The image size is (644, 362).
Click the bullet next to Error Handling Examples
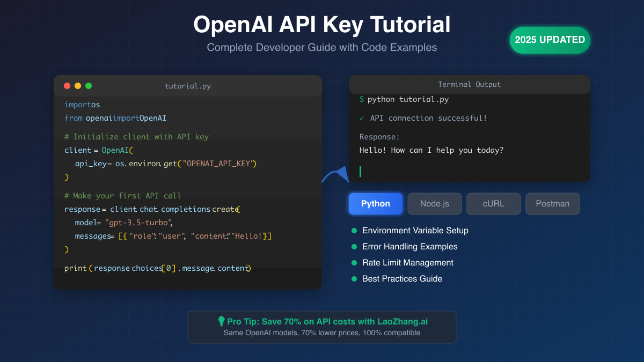pos(354,246)
